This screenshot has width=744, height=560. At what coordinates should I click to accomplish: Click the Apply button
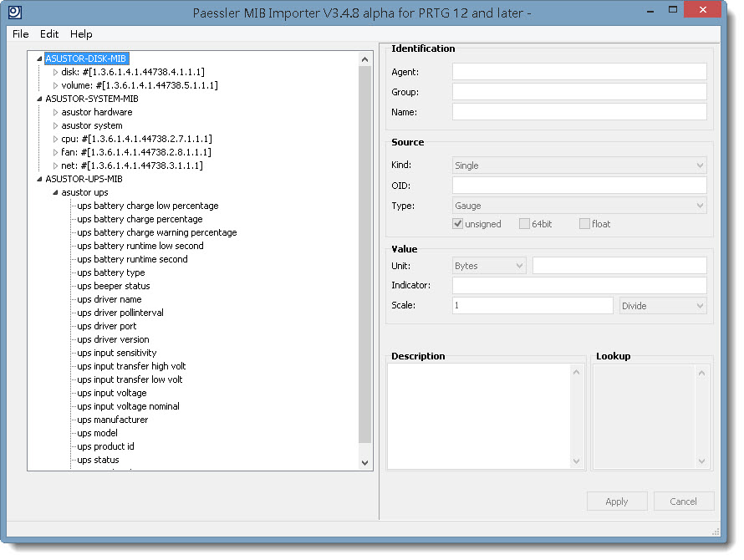617,501
